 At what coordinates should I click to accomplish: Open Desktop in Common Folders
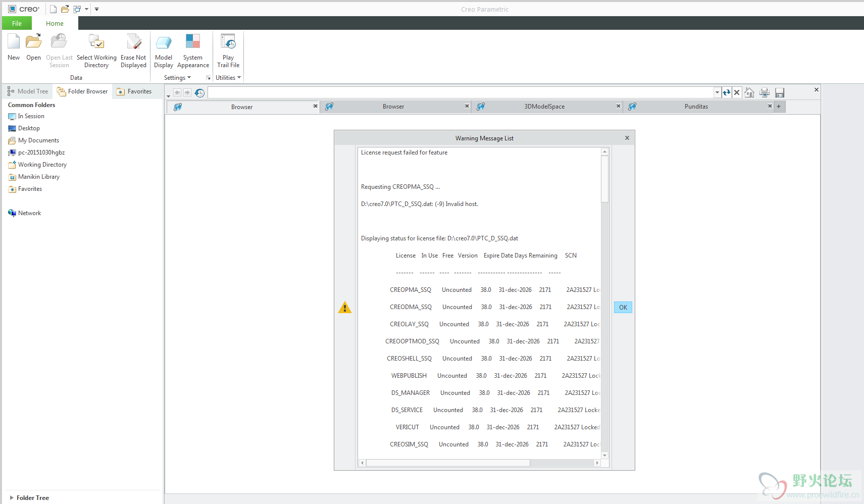click(x=24, y=128)
